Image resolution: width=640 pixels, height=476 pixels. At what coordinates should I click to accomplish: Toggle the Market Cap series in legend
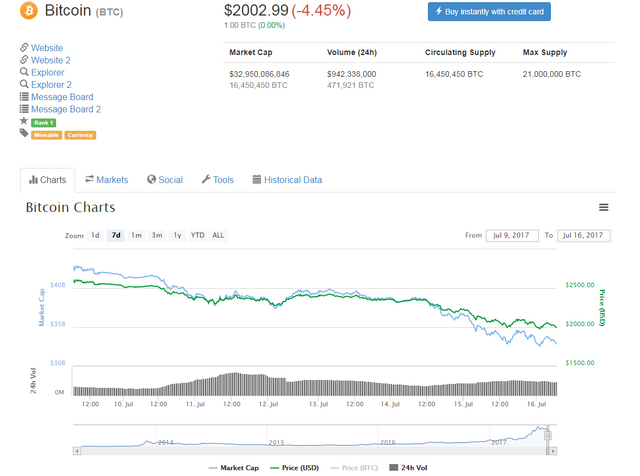tap(233, 468)
